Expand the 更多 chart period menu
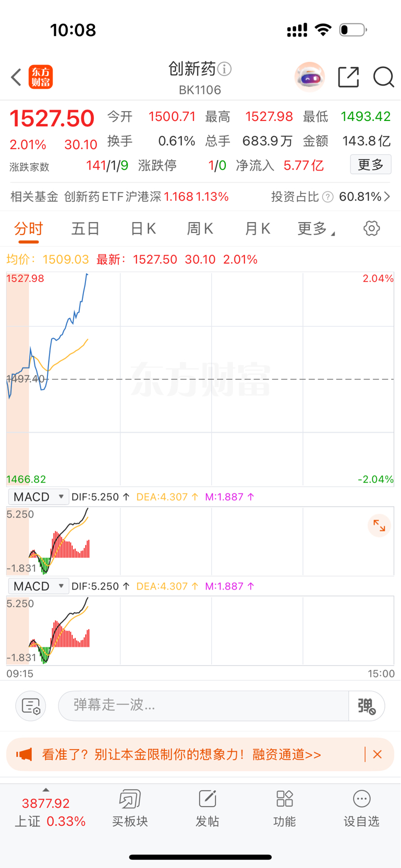The height and width of the screenshot is (868, 401). tap(315, 228)
